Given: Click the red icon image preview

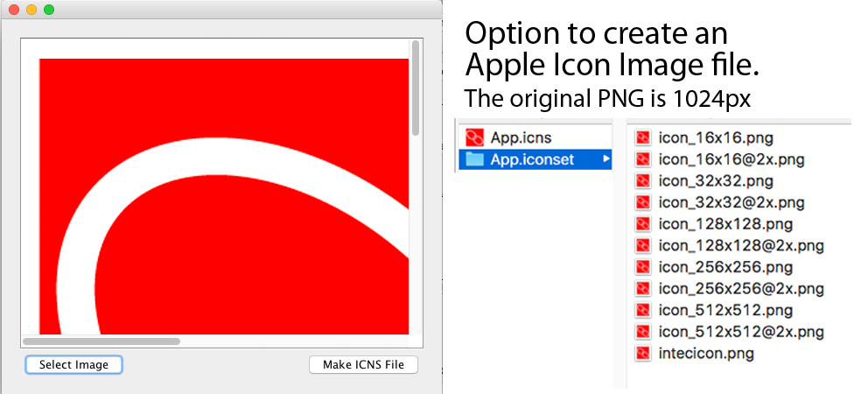Looking at the screenshot, I should pos(224,196).
